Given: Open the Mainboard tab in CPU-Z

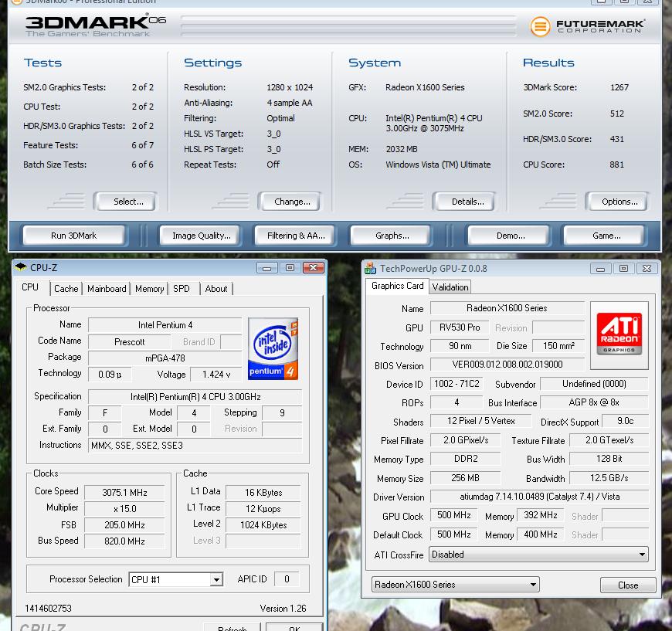Looking at the screenshot, I should pos(107,289).
